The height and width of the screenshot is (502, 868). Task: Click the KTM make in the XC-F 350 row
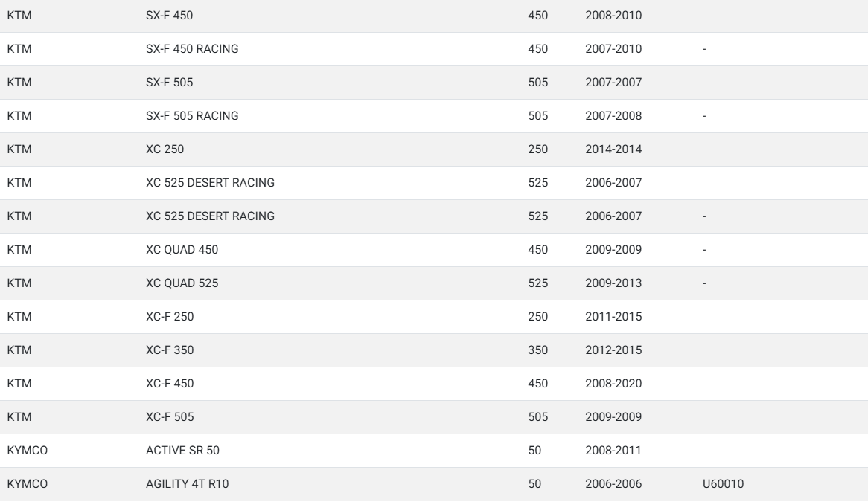click(19, 350)
